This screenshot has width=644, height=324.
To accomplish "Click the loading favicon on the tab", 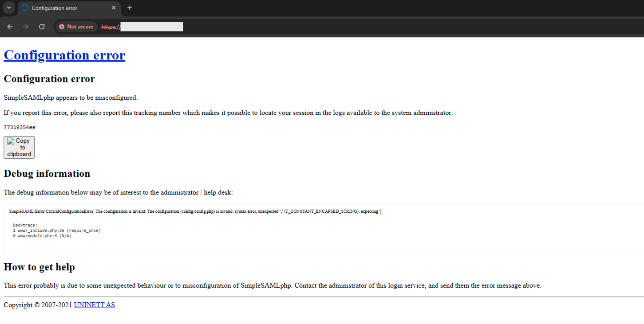I will 25,8.
